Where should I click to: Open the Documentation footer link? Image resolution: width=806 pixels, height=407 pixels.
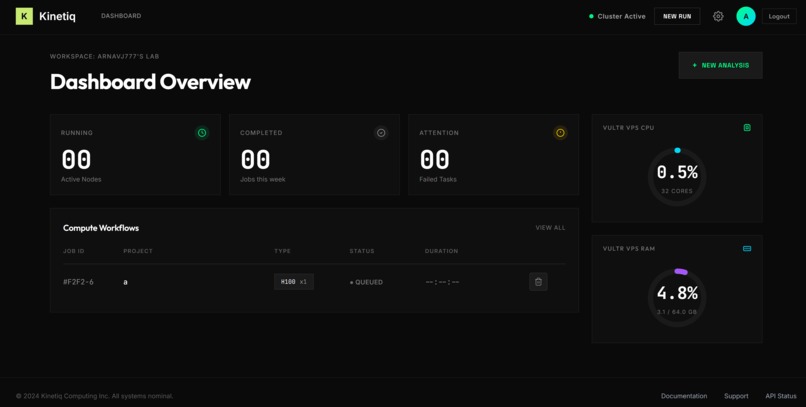tap(684, 396)
